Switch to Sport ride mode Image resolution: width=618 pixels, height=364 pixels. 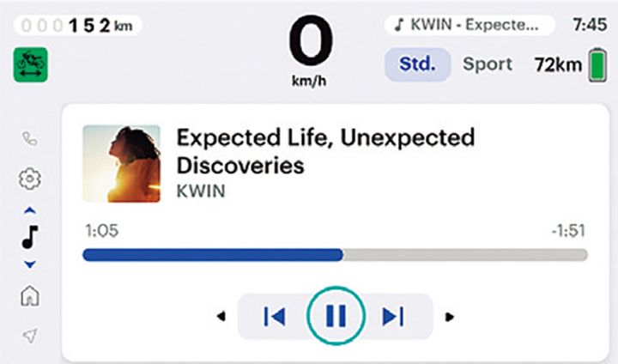pos(488,64)
